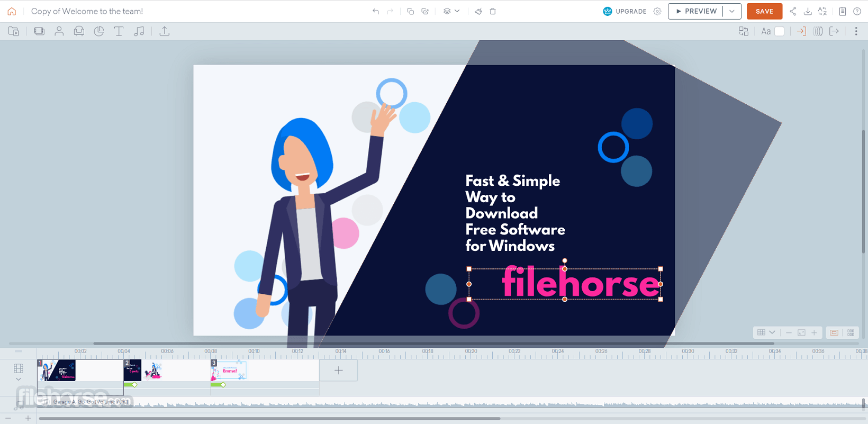Viewport: 868px width, 424px height.
Task: Zoom in the stage with plus
Action: [815, 332]
